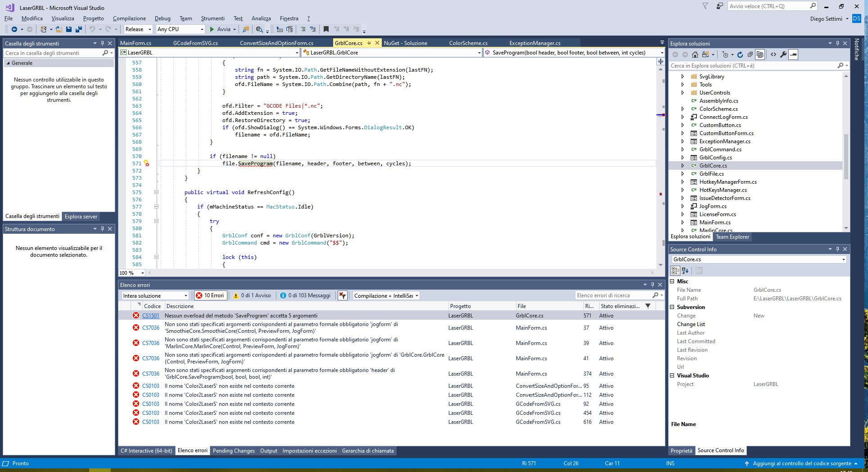Pin the Casella degli strumenti panel
Screen dimensions: 868x472
coord(102,43)
